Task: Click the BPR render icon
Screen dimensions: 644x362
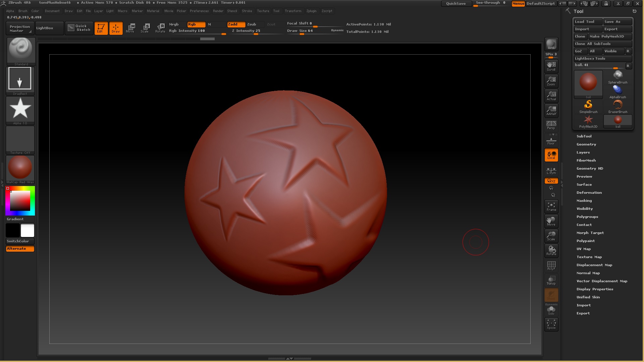Action: (551, 44)
